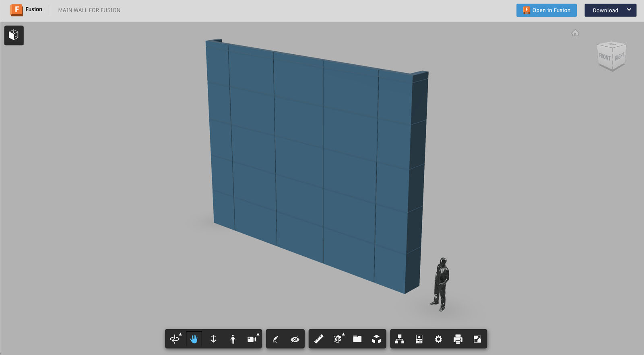Viewport: 644px width, 355px height.
Task: Open the Markup pencil tool
Action: pyautogui.click(x=276, y=339)
